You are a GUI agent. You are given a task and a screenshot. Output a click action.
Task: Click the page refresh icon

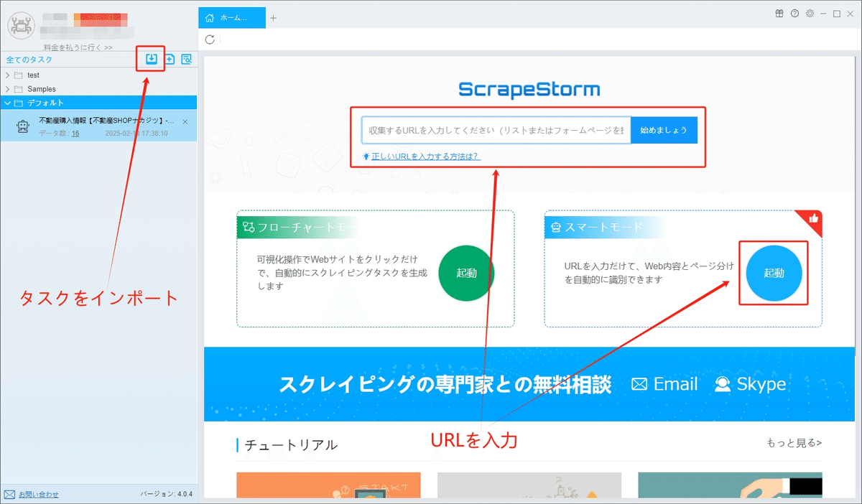tap(210, 39)
